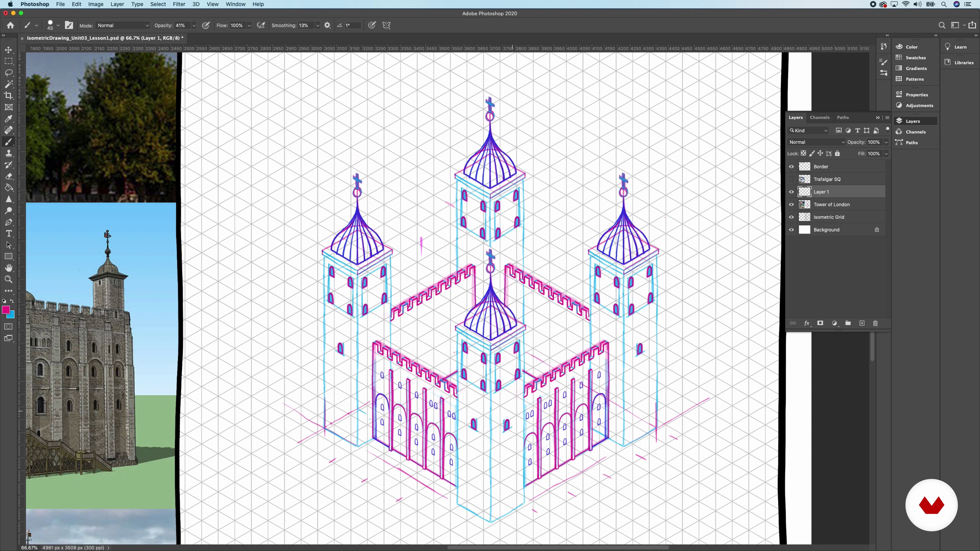Pick the Eyedropper tool

click(8, 119)
